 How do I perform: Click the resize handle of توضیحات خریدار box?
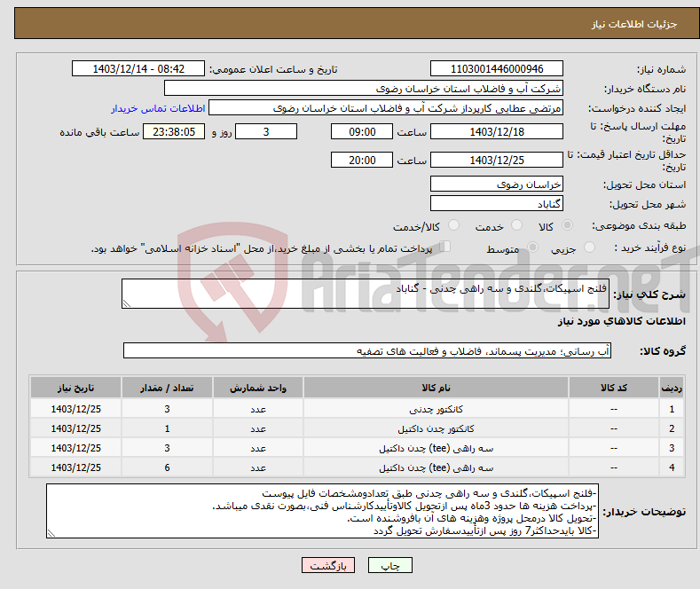[x=51, y=533]
